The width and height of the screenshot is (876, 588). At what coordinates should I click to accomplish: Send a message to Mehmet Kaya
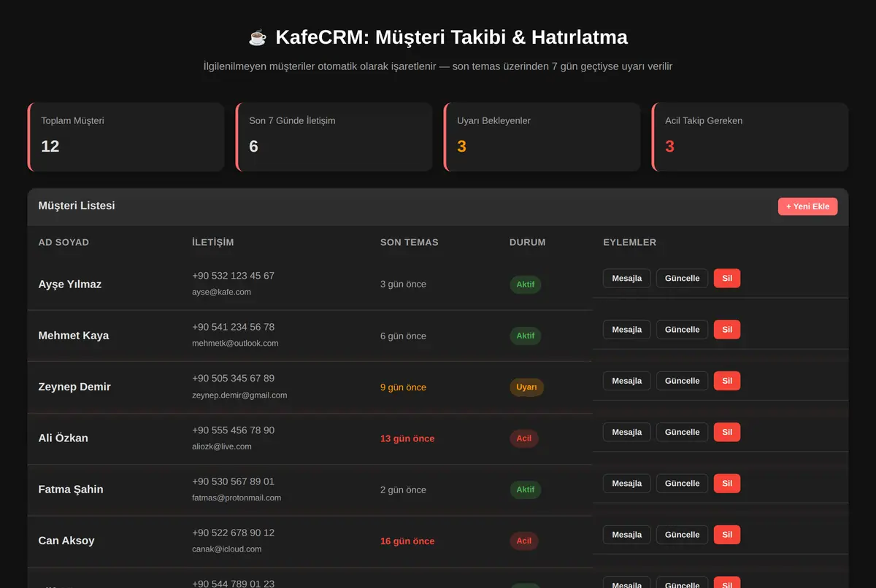626,330
